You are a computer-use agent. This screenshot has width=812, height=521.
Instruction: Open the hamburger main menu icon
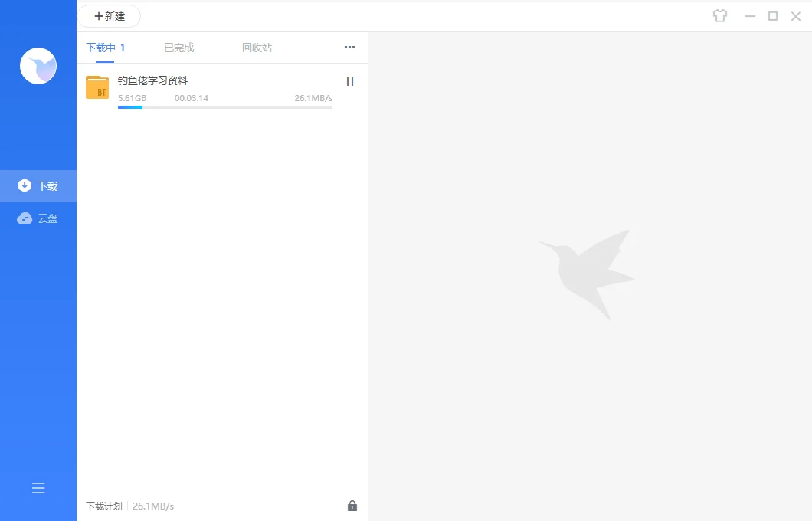38,488
